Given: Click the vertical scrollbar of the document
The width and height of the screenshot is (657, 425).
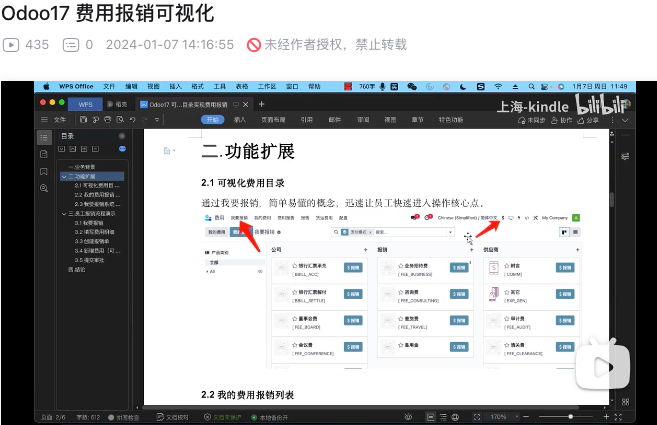Looking at the screenshot, I should click(x=612, y=200).
